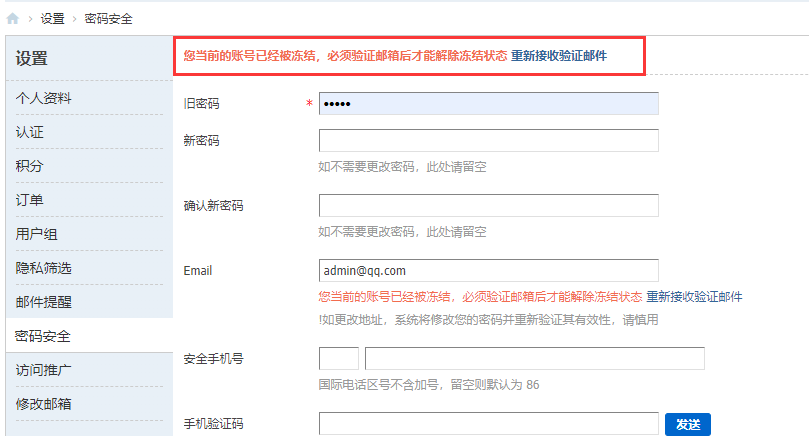The width and height of the screenshot is (809, 436).
Task: Open 隐私筛选 settings
Action: 43,268
